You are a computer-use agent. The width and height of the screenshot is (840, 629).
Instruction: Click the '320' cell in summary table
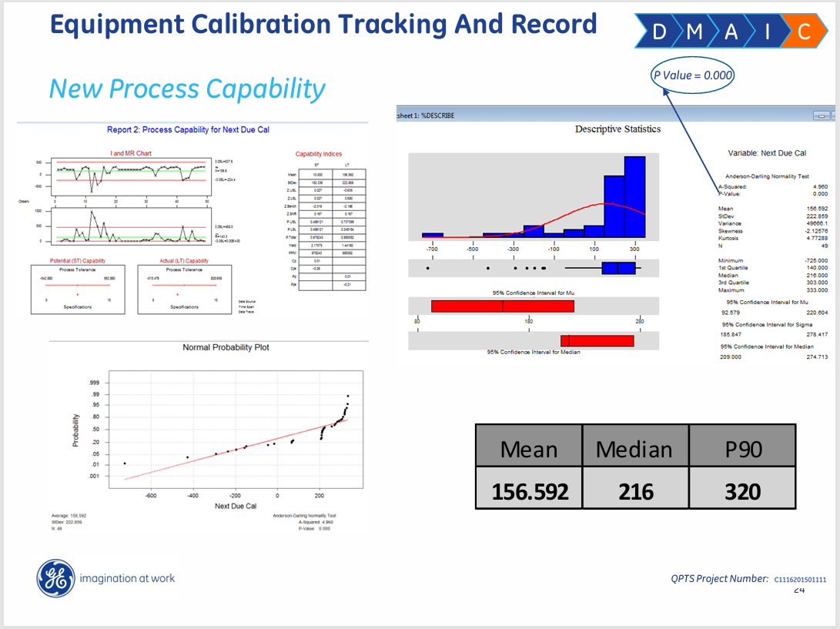tap(742, 487)
